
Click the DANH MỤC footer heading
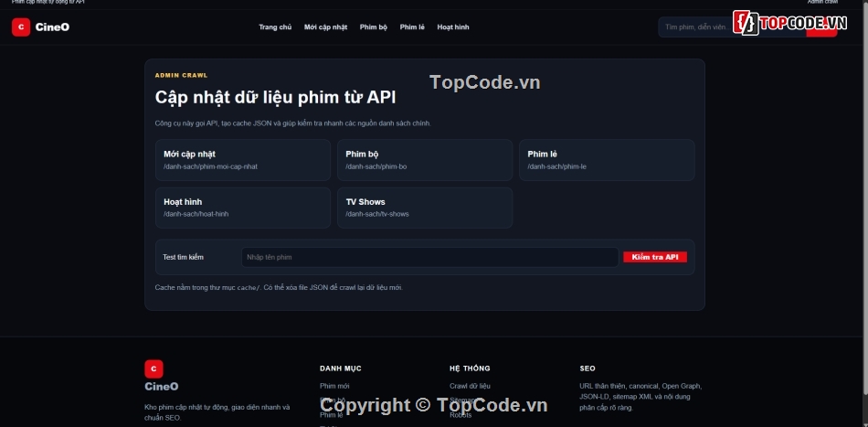click(341, 368)
